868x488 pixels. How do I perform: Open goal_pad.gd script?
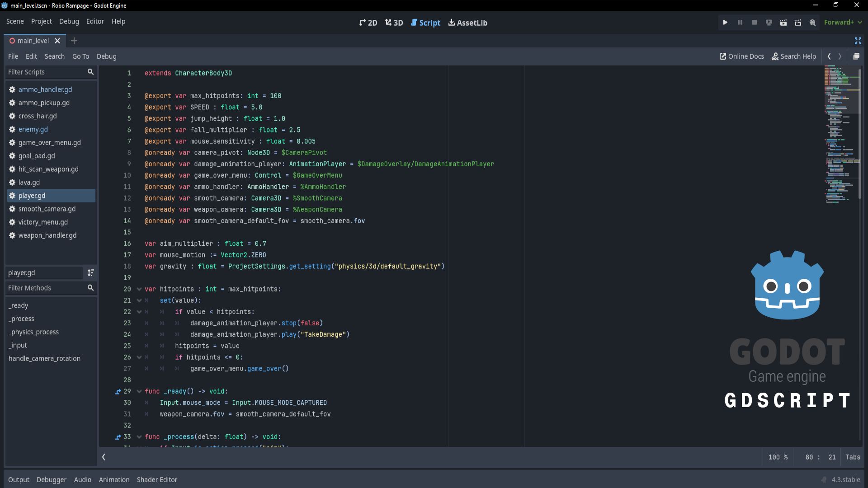pos(51,156)
